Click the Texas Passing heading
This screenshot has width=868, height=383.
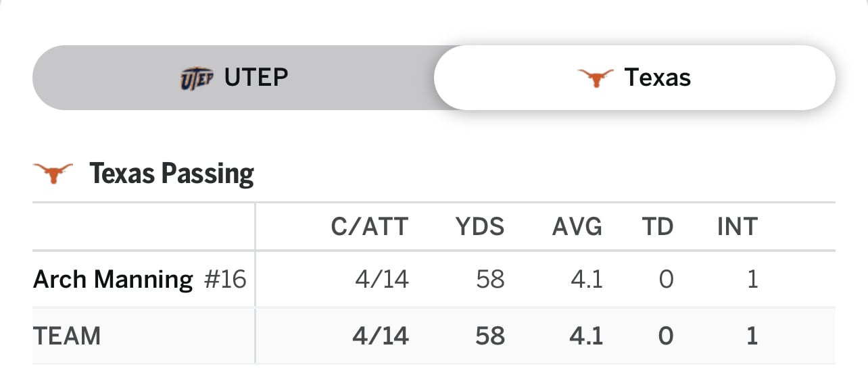click(x=171, y=174)
